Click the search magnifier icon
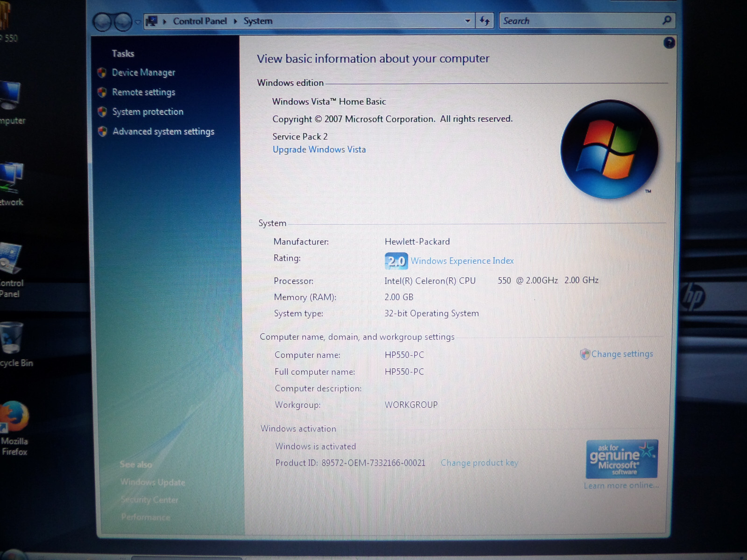 667,20
